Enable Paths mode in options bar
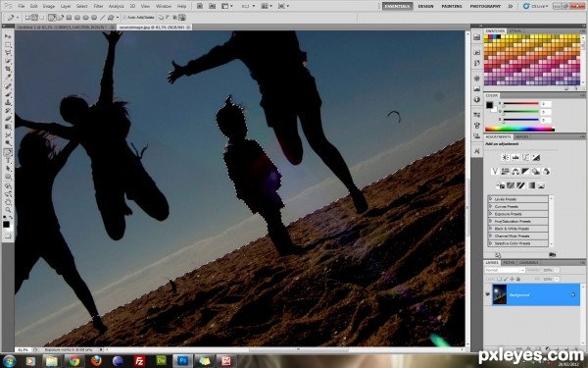This screenshot has height=368, width=588. point(34,18)
